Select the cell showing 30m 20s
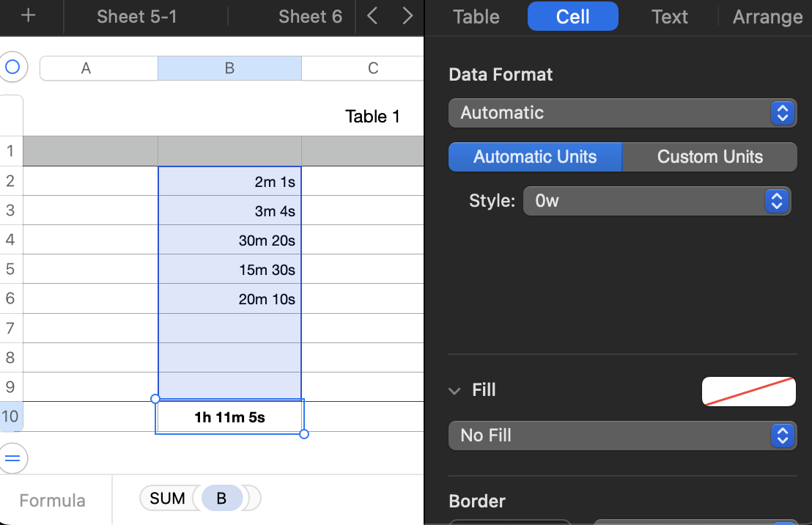Image resolution: width=812 pixels, height=525 pixels. click(x=229, y=241)
